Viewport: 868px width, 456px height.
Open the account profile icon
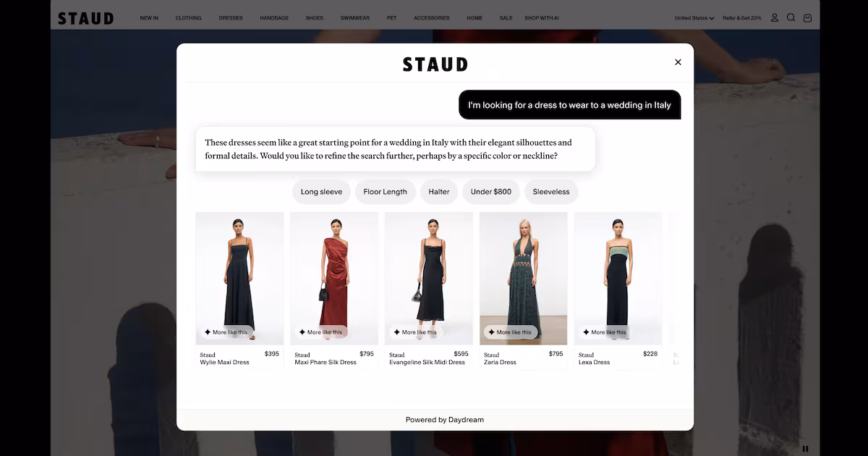(775, 17)
